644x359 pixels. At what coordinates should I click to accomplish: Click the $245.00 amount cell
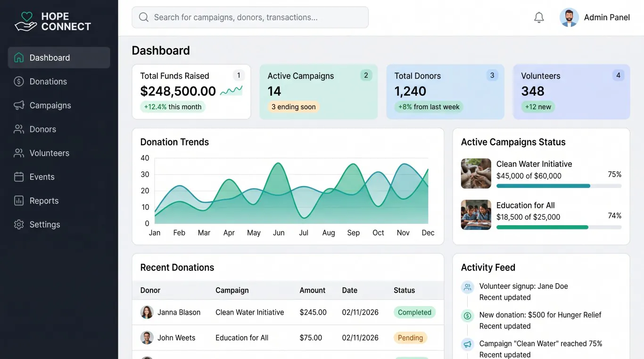pos(313,312)
